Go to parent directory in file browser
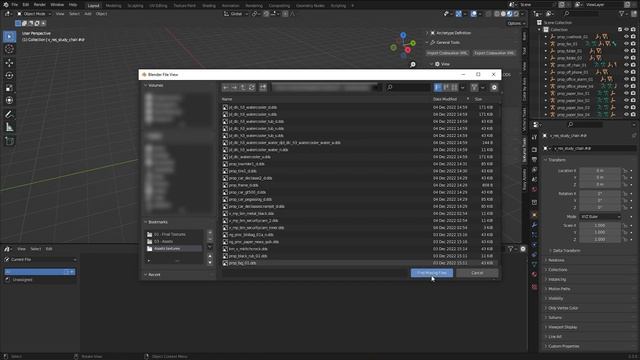The image size is (640, 360). (243, 87)
